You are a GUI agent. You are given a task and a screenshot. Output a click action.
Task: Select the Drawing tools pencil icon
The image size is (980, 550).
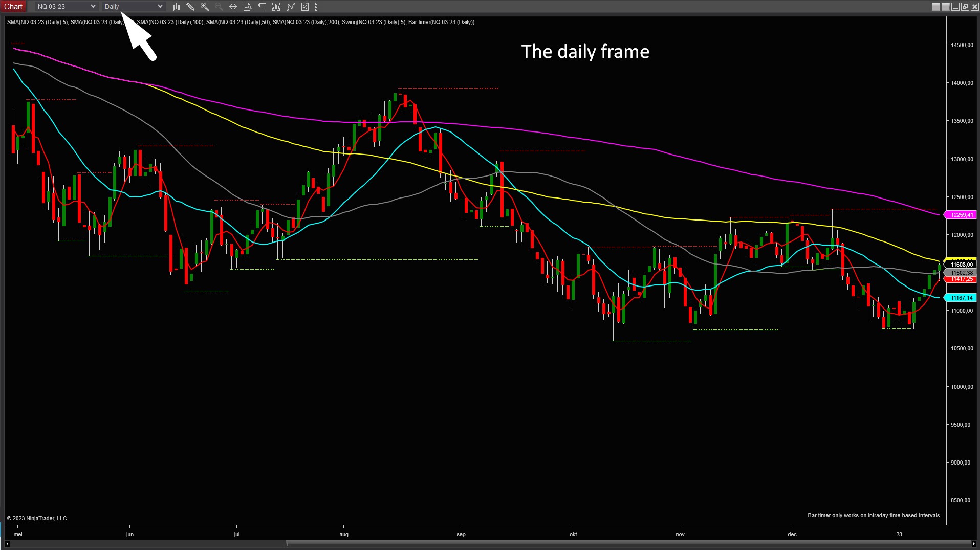pos(190,7)
